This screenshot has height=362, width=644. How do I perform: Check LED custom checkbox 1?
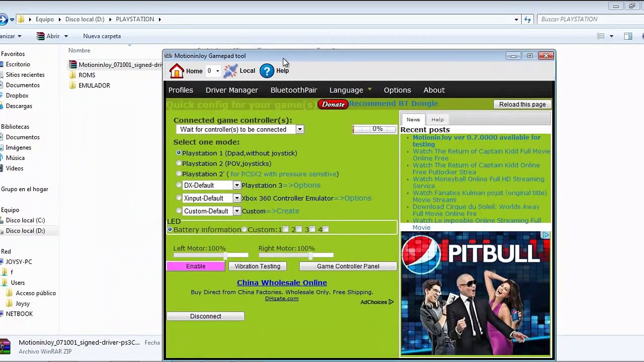coord(286,229)
